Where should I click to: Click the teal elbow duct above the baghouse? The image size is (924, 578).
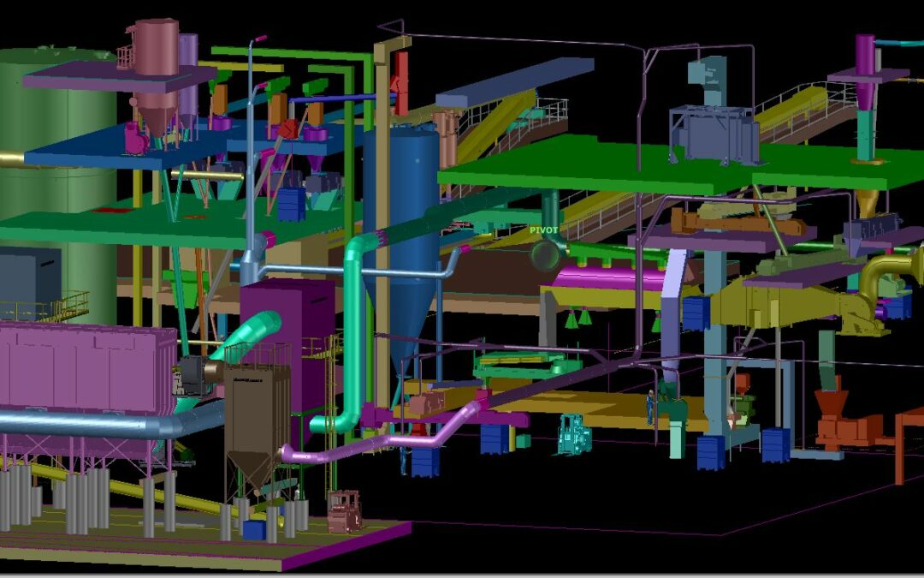(257, 325)
